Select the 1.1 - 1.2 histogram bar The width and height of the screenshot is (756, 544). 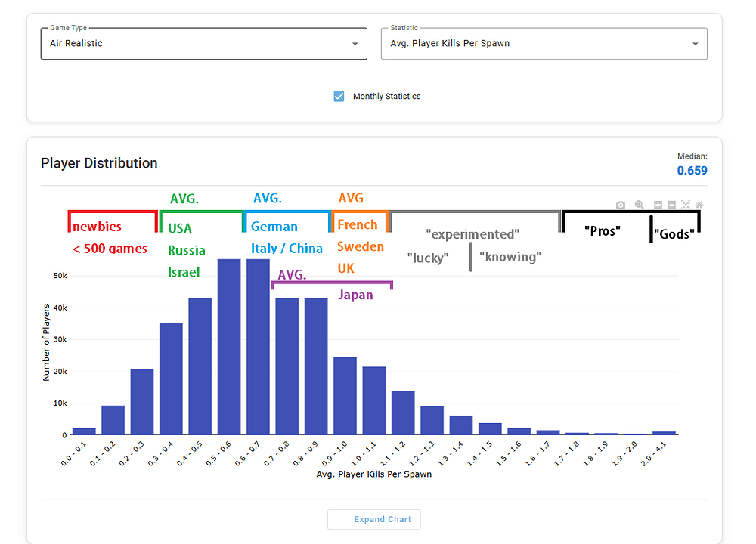(403, 413)
